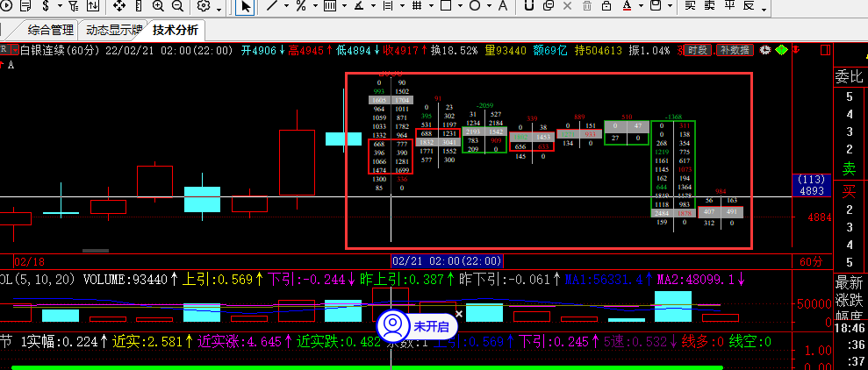Viewport: 868px width, 370px height.
Task: Select the ruler measure tool
Action: 139,6
